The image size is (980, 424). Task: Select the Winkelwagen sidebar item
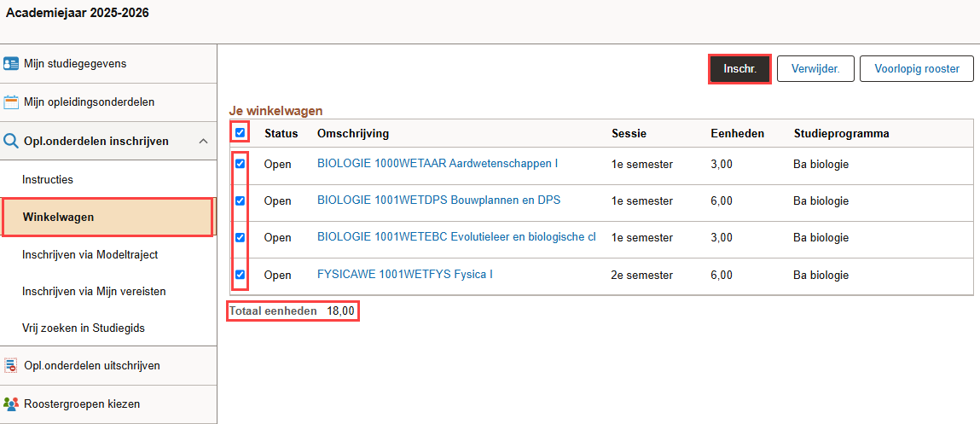coord(107,218)
